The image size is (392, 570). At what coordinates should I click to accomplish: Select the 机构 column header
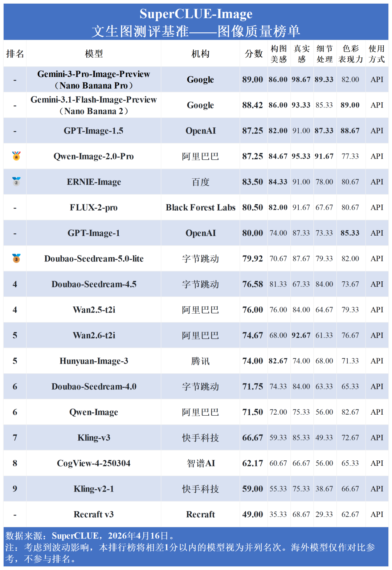200,54
